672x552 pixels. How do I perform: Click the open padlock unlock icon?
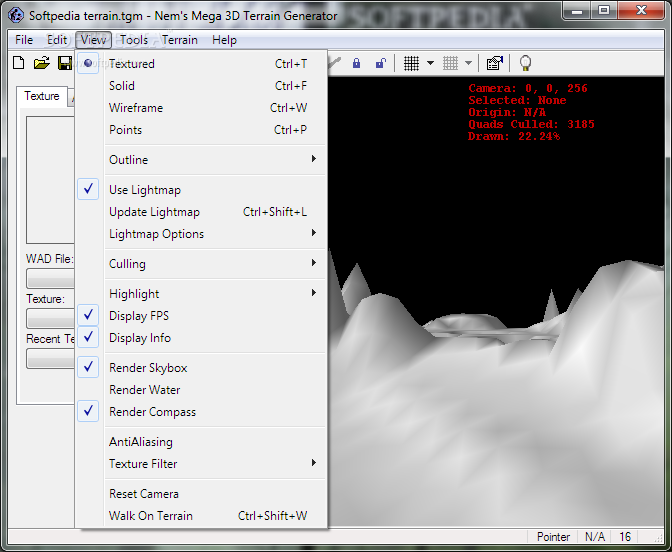[380, 63]
